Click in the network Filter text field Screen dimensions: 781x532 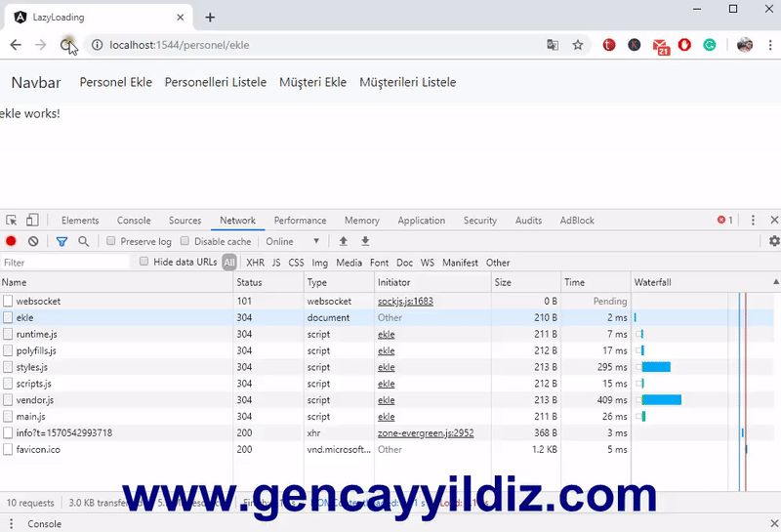tap(64, 263)
